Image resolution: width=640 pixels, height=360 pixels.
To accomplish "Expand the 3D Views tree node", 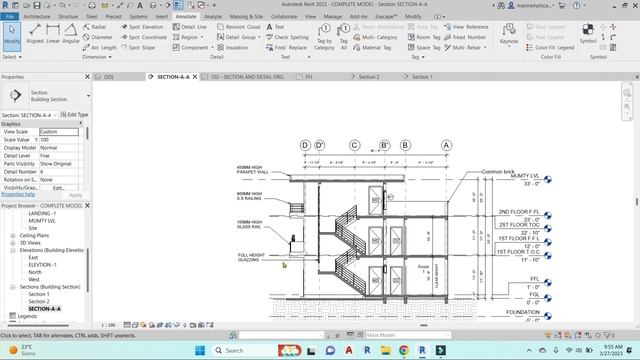I will tap(13, 243).
